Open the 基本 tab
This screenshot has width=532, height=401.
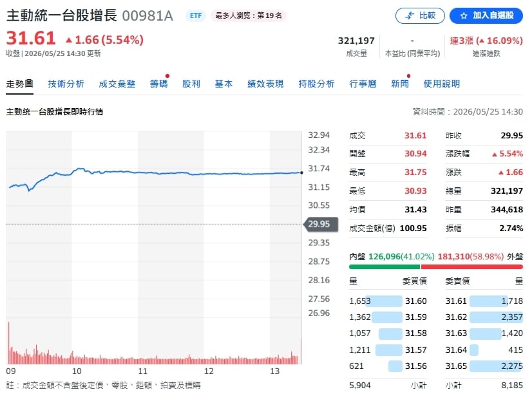[x=223, y=84]
